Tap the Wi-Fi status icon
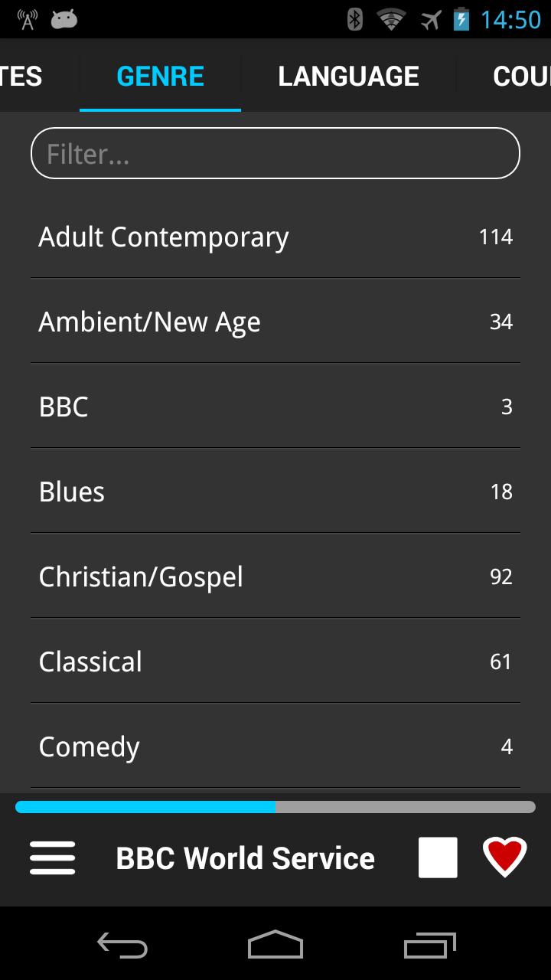 391,19
